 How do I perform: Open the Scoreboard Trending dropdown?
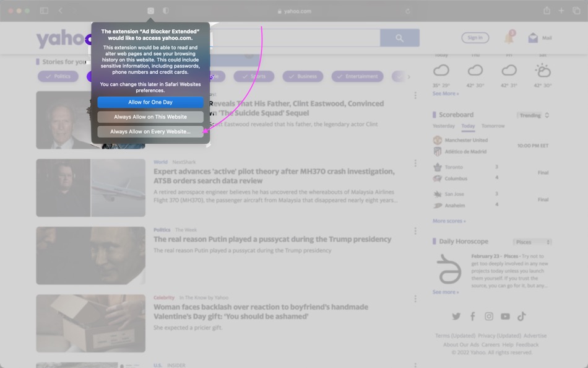[x=534, y=115]
